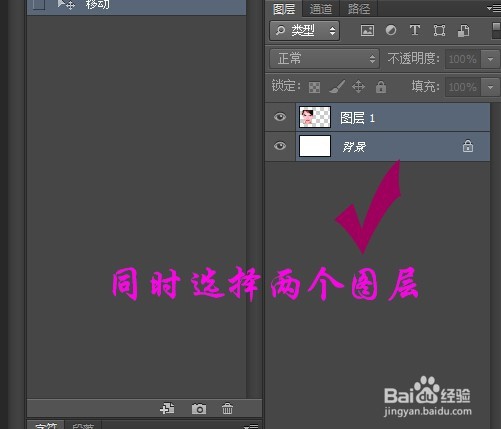Create new snapshot camera icon
The image size is (501, 429).
[199, 409]
